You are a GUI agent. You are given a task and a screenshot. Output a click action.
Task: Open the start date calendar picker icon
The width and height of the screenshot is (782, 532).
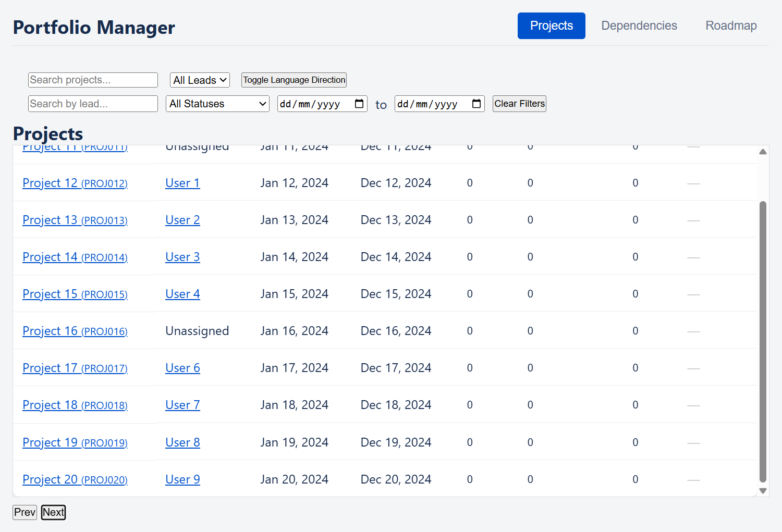click(359, 104)
